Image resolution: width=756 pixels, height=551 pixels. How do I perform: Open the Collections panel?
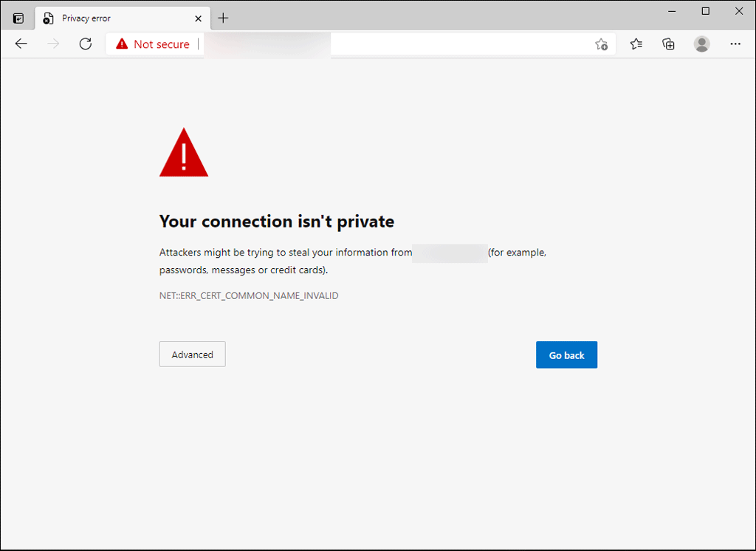pos(669,44)
